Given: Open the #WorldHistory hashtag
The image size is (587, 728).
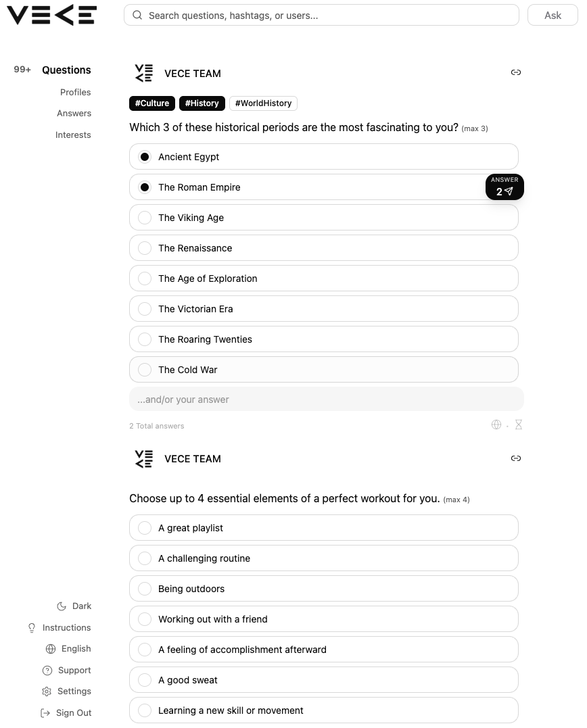Looking at the screenshot, I should 263,103.
